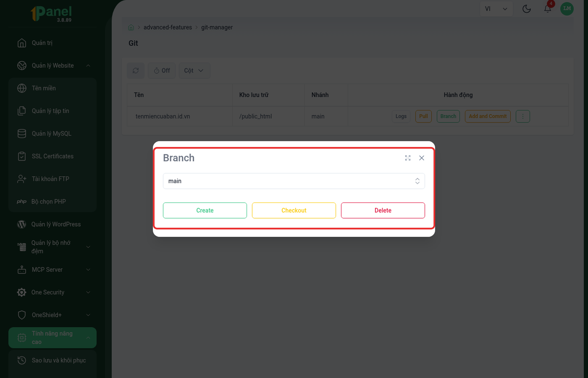Screen dimensions: 588x378
Task: Open Quản trị in sidebar
Action: coord(52,43)
